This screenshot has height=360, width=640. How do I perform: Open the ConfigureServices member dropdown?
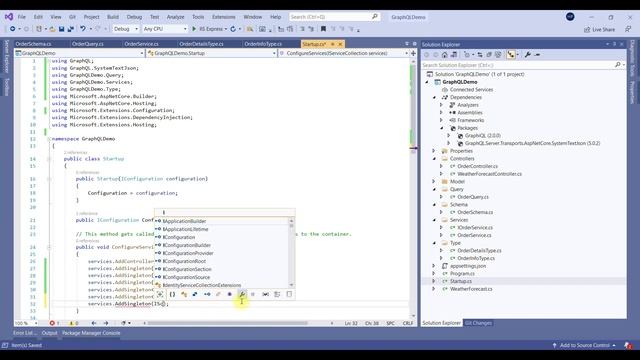[x=344, y=53]
